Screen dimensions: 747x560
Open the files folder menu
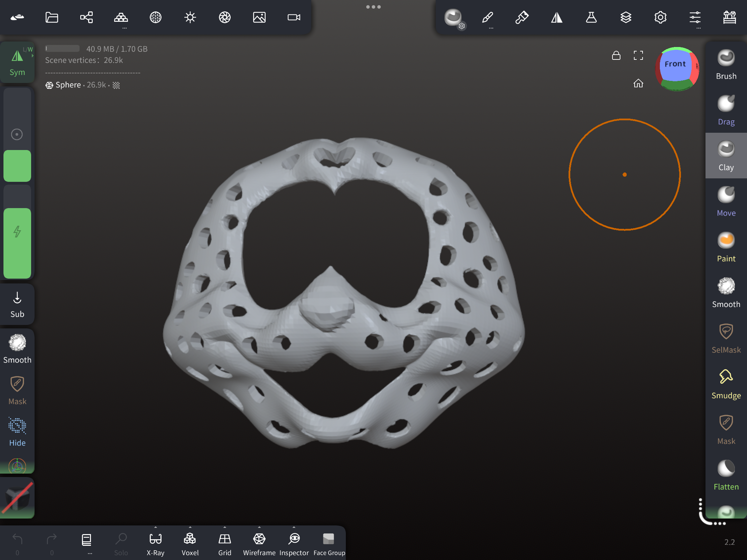coord(52,17)
